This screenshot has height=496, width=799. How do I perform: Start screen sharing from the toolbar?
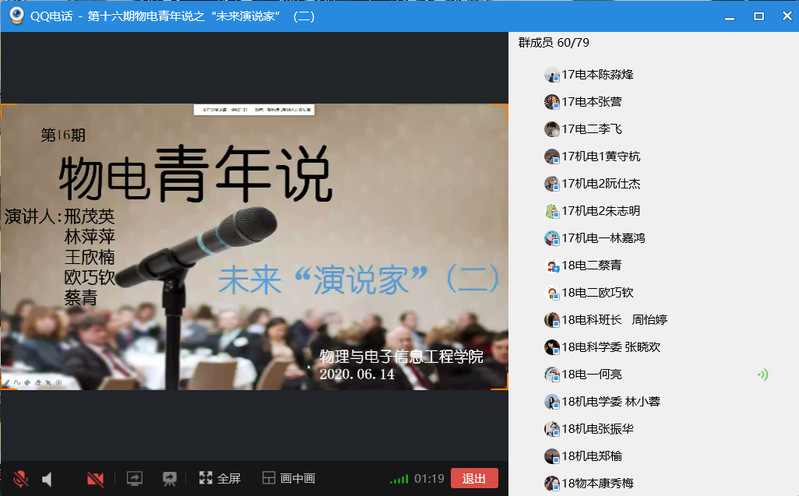coord(134,479)
